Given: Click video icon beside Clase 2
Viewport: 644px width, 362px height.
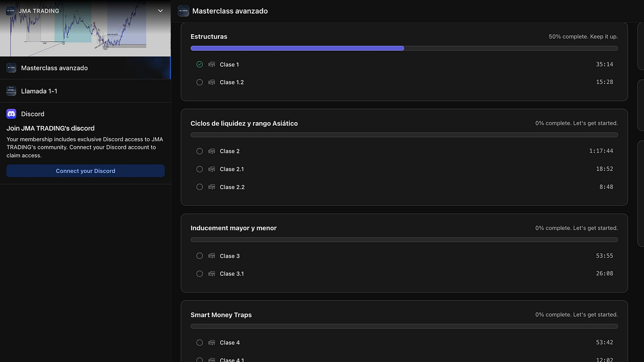Looking at the screenshot, I should [x=212, y=151].
